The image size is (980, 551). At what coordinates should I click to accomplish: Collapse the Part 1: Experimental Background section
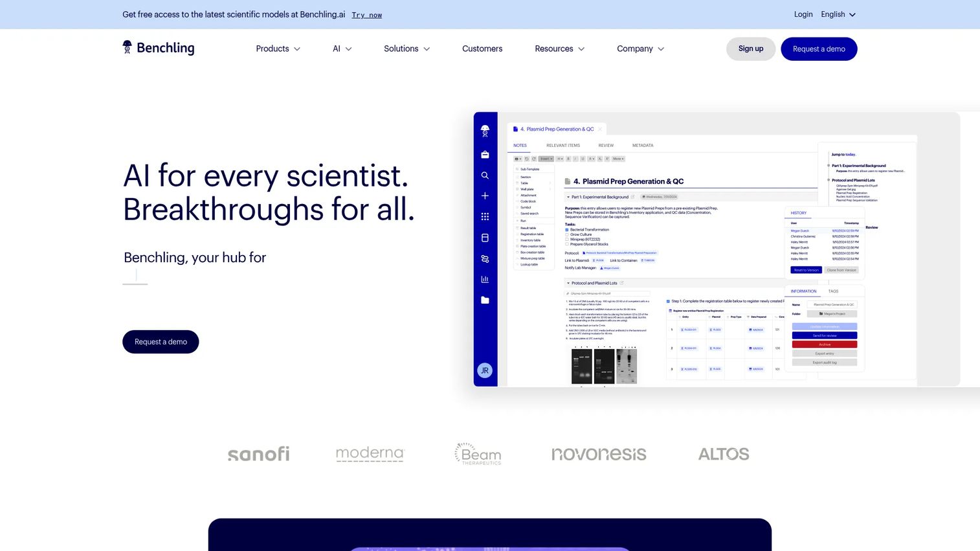[x=568, y=197]
